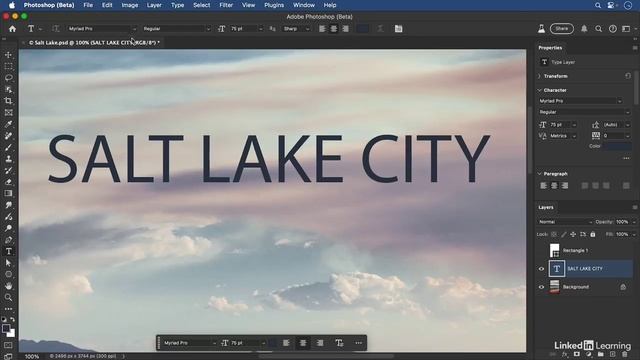
Task: Create a new group folder icon
Action: coord(600,354)
